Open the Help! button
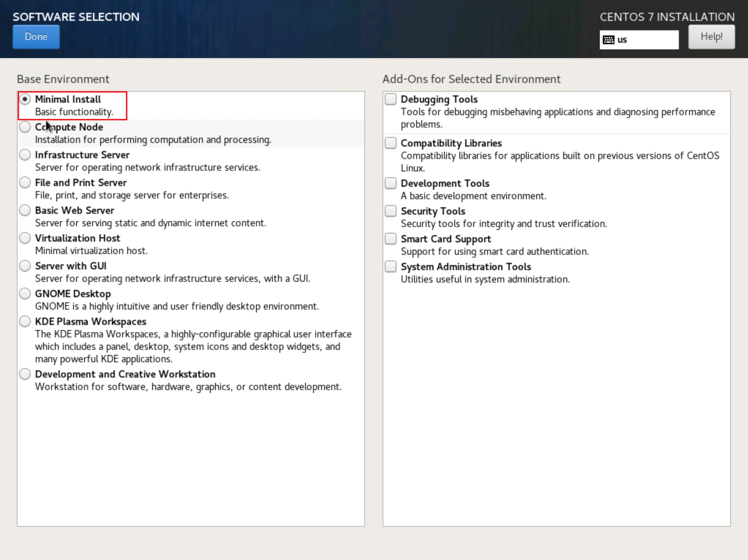748x560 pixels. coord(711,37)
